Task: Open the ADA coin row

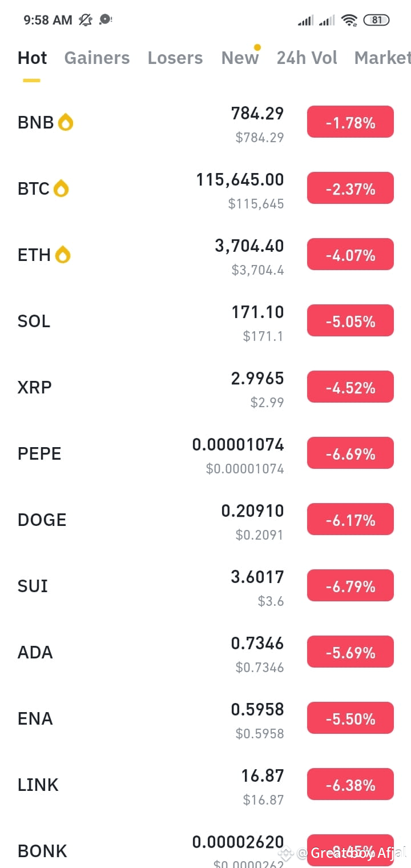Action: coord(205,652)
